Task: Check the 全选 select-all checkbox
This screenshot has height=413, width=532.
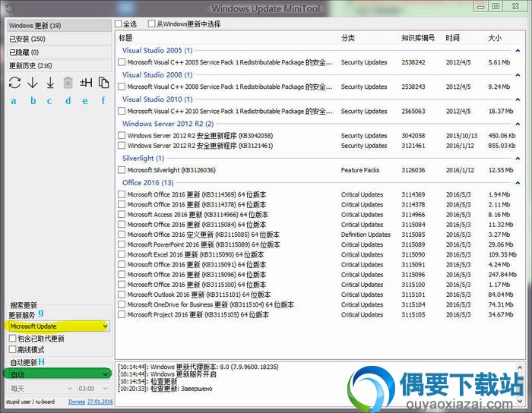Action: 119,24
